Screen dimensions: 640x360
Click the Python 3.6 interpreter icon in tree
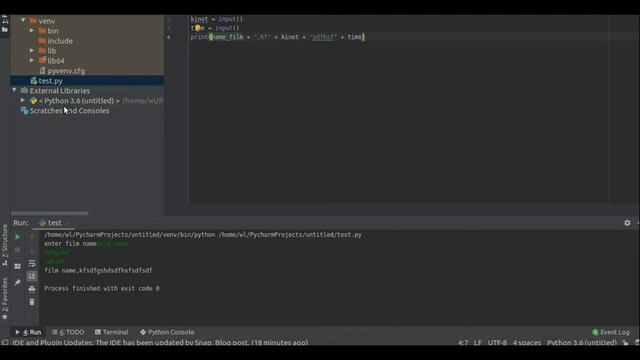(x=33, y=100)
